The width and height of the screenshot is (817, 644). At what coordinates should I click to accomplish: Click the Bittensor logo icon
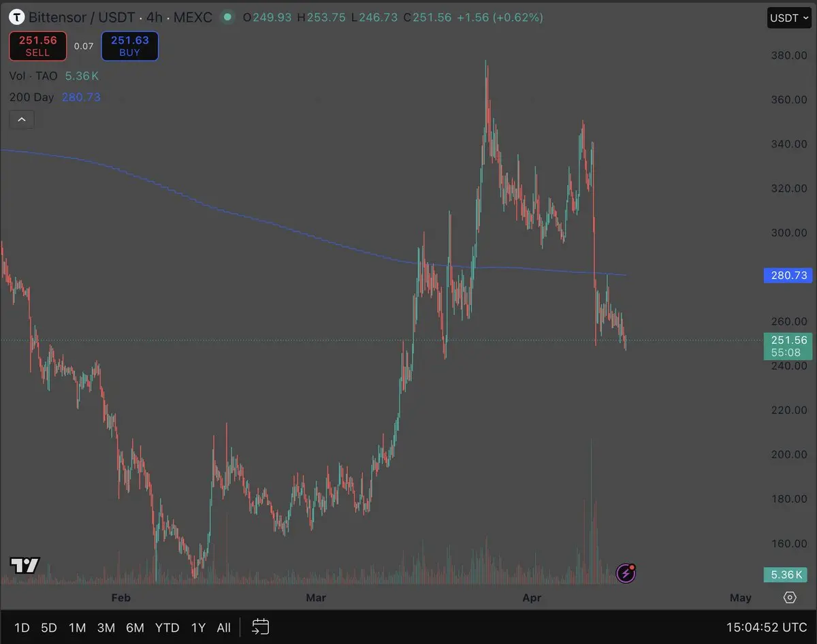pyautogui.click(x=17, y=17)
